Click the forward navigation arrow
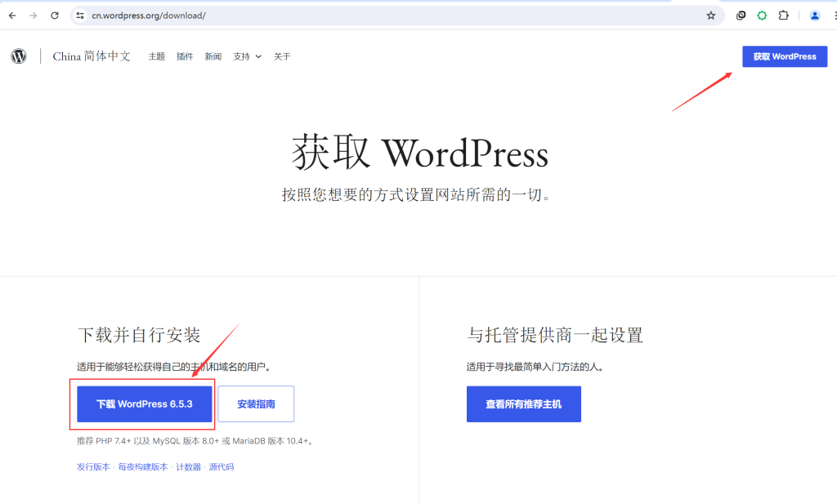 (34, 16)
